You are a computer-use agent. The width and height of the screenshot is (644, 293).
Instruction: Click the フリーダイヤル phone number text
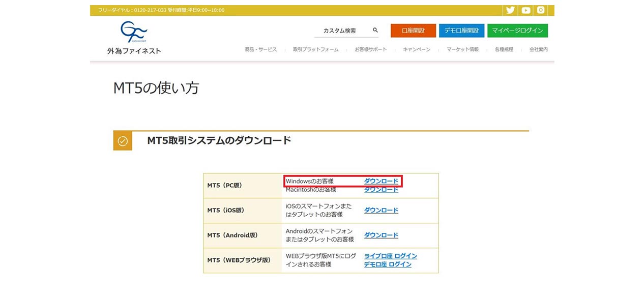(x=161, y=10)
